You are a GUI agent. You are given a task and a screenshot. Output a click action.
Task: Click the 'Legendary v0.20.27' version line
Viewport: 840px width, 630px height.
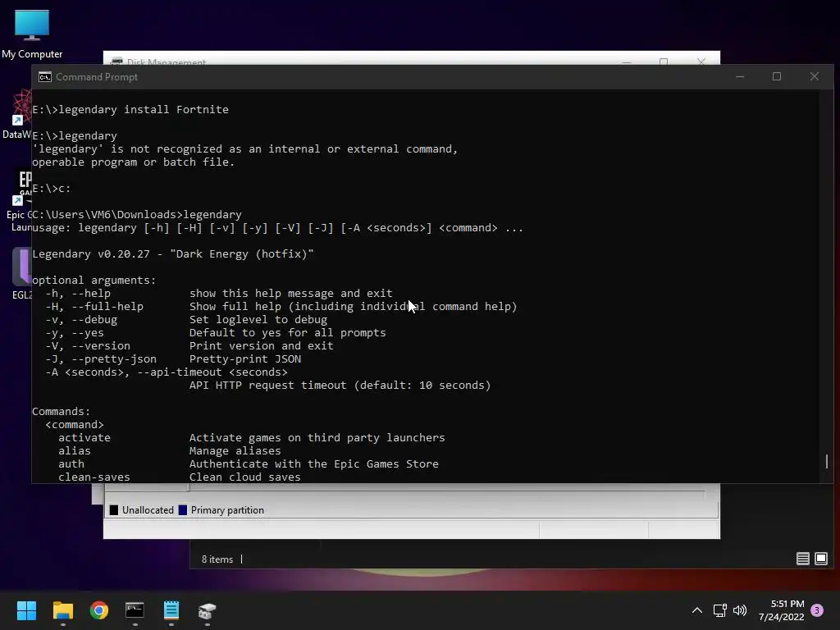coord(172,254)
